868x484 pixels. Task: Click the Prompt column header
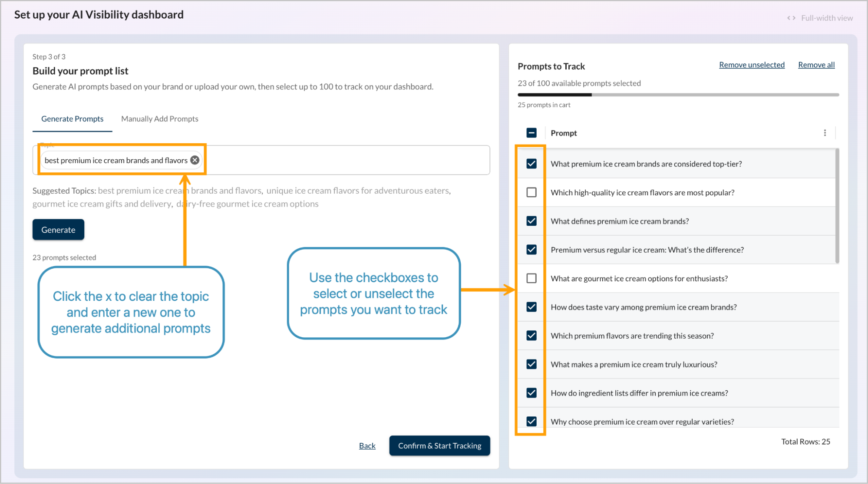[x=564, y=133]
